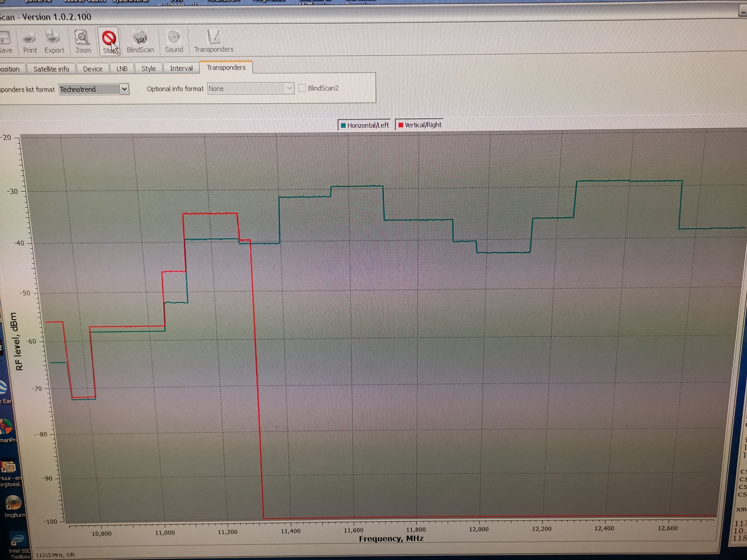Open the Style tab

[x=149, y=68]
